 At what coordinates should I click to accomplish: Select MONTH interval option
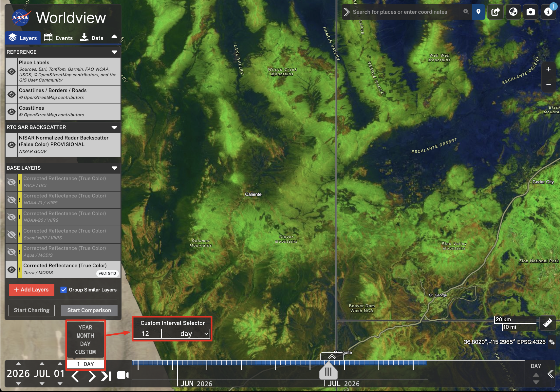pos(85,336)
